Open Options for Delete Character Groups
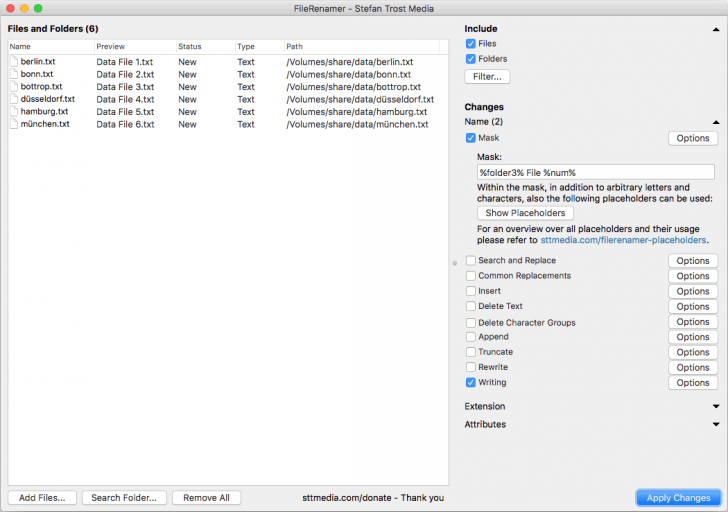The width and height of the screenshot is (728, 512). click(x=693, y=322)
